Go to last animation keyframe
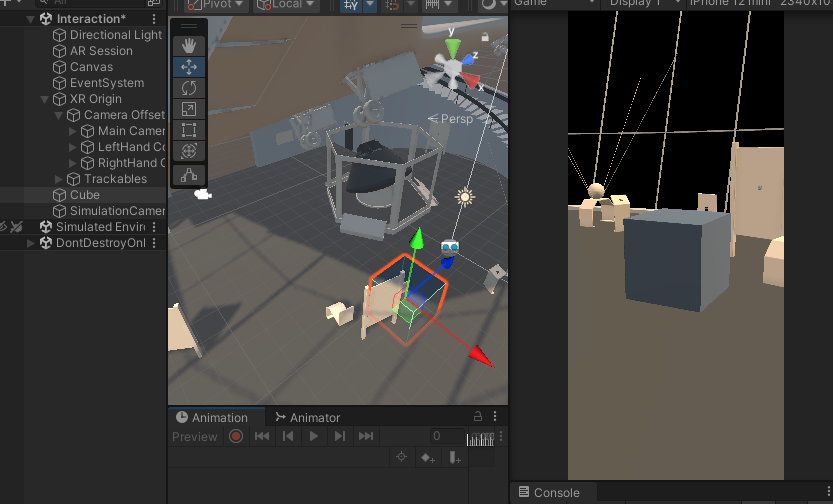833x504 pixels. click(x=366, y=436)
